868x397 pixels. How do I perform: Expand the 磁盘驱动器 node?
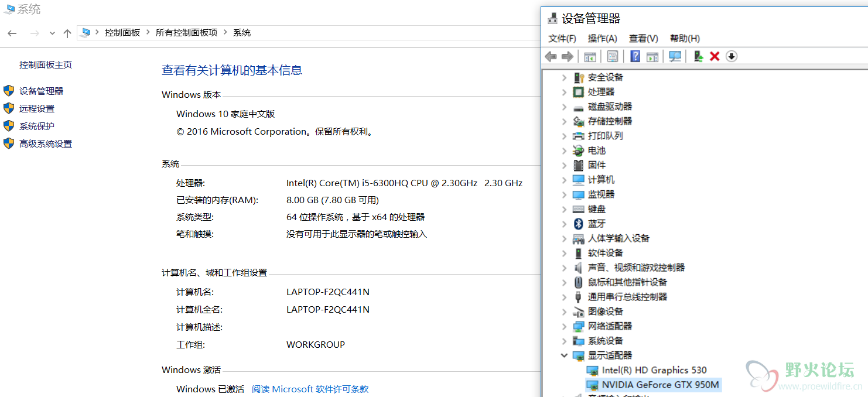click(x=564, y=107)
